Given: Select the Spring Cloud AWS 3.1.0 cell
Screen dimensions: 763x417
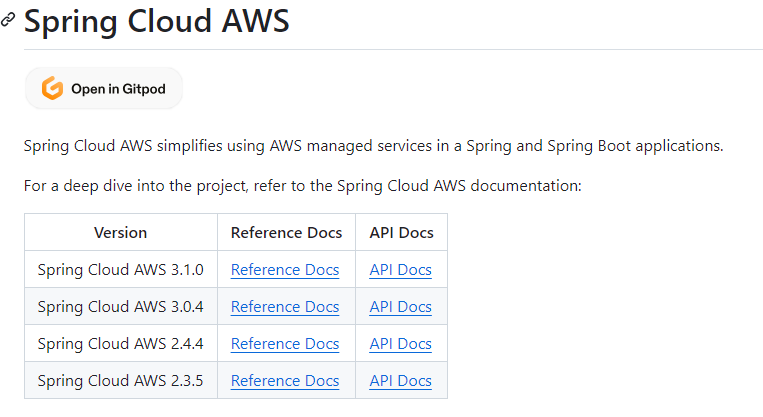Looking at the screenshot, I should pyautogui.click(x=121, y=270).
